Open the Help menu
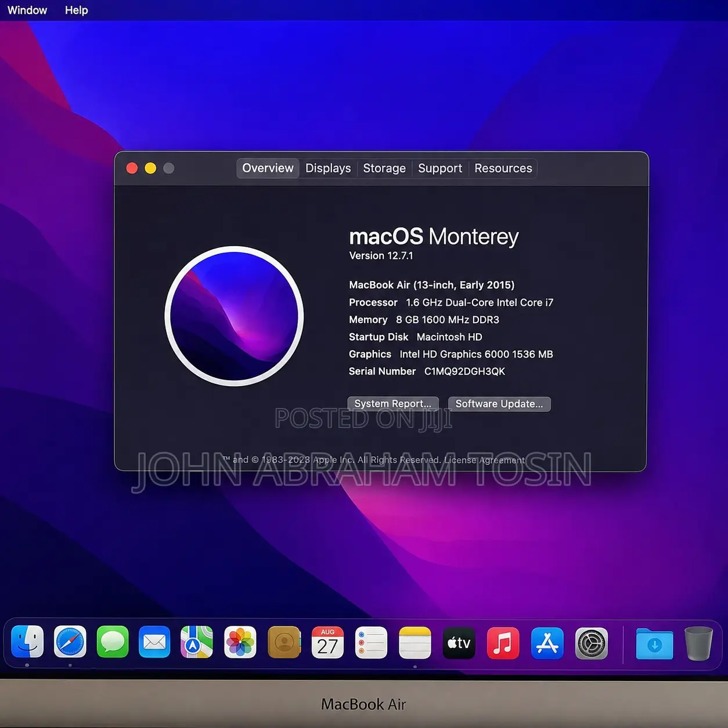This screenshot has width=728, height=728. [77, 10]
